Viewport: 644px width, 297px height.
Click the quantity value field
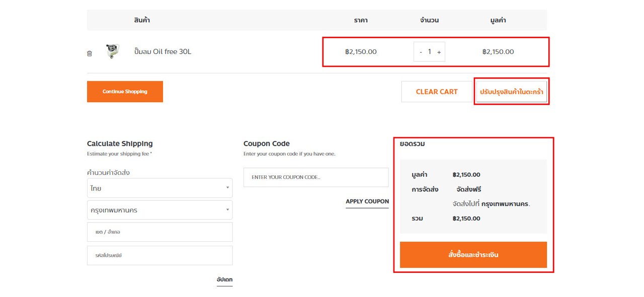tap(430, 52)
